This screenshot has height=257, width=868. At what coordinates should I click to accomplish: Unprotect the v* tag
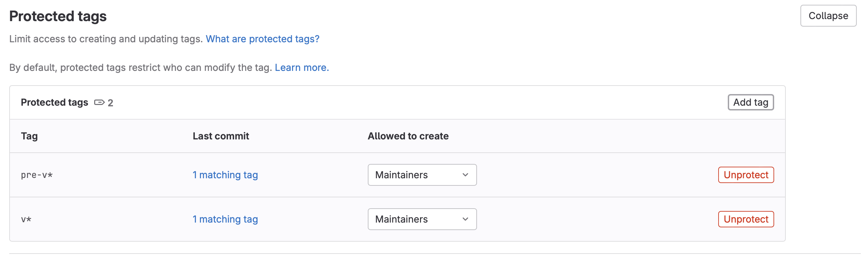[746, 219]
